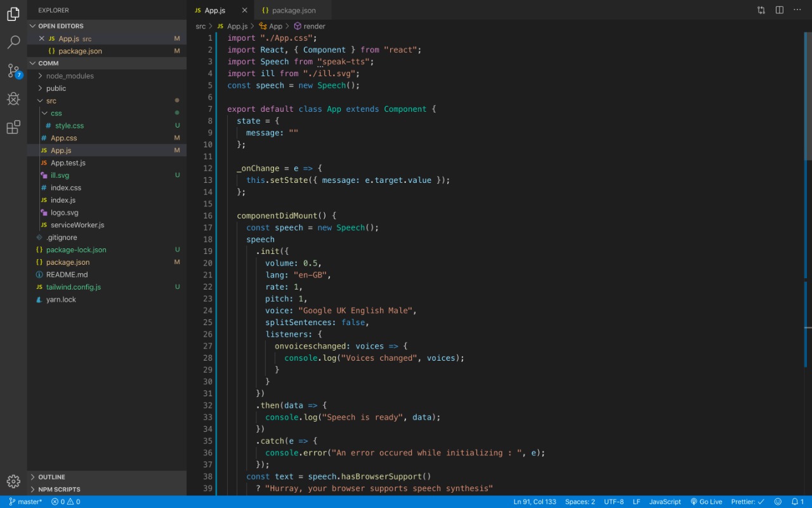Change end of line sequence LF

click(636, 502)
